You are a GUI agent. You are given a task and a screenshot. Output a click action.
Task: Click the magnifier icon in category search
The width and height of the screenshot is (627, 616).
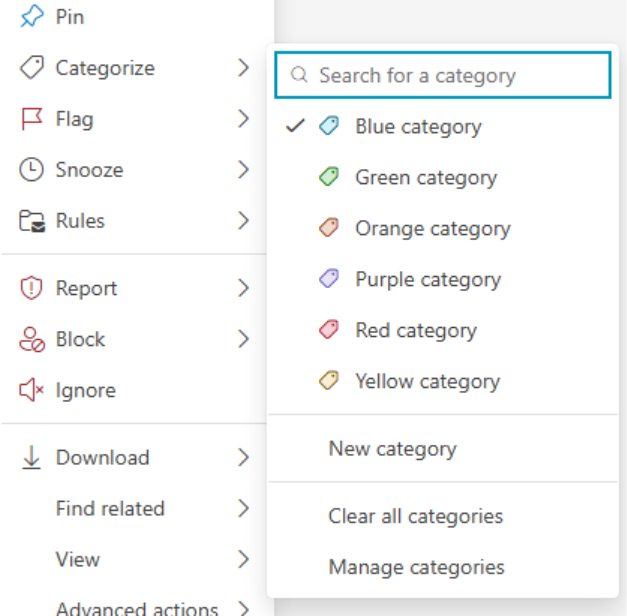[x=299, y=75]
